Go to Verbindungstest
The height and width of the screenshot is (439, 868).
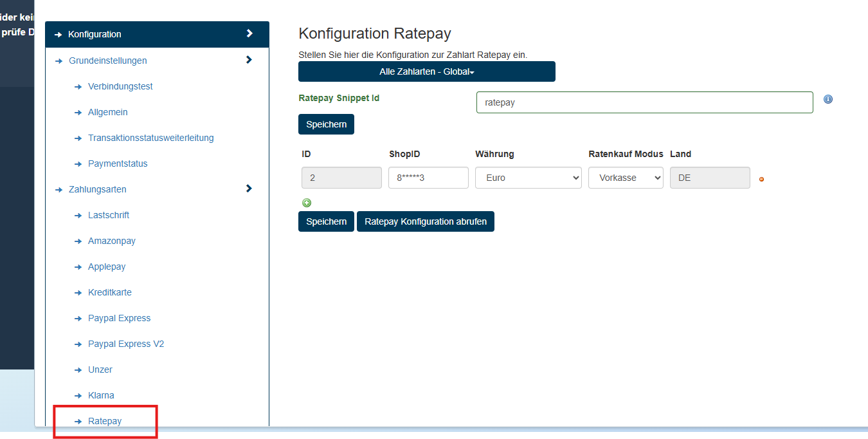tap(120, 86)
